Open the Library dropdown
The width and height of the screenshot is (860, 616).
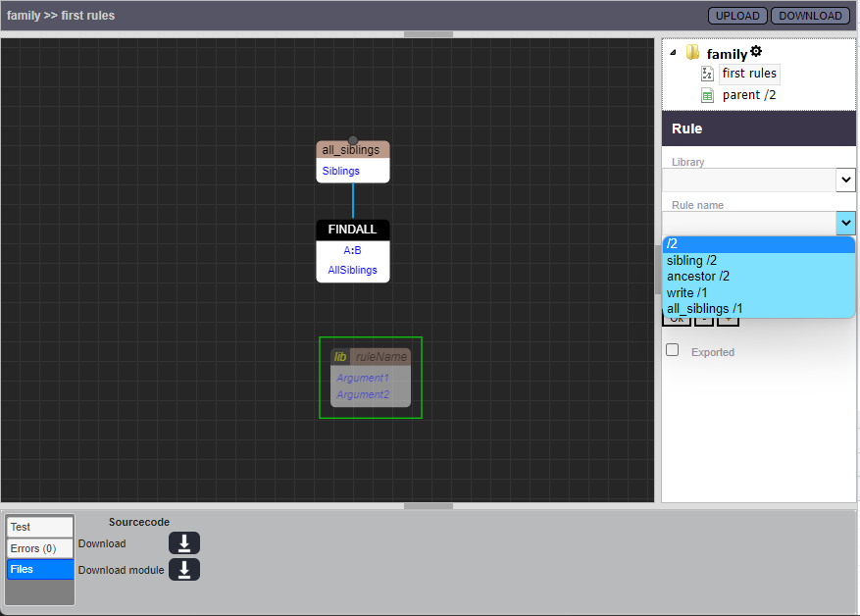tap(845, 180)
